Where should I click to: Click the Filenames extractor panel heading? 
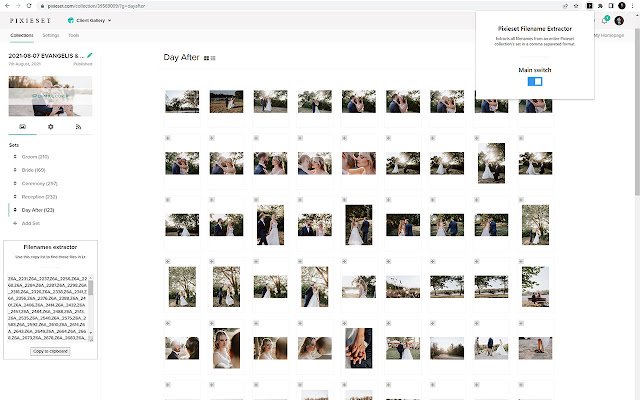[x=50, y=247]
